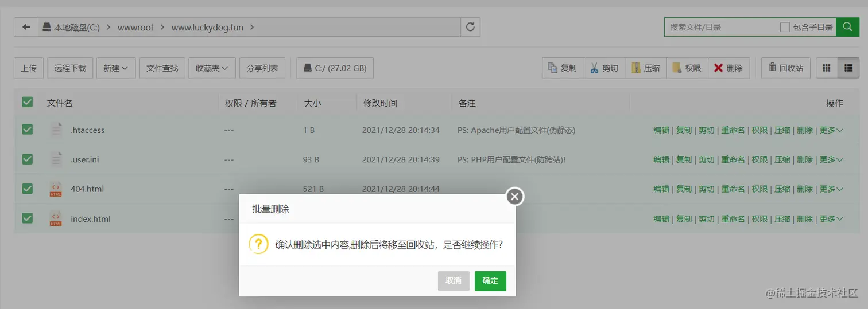Click 复制 link for .user.ini row
The image size is (868, 309).
[x=684, y=159]
